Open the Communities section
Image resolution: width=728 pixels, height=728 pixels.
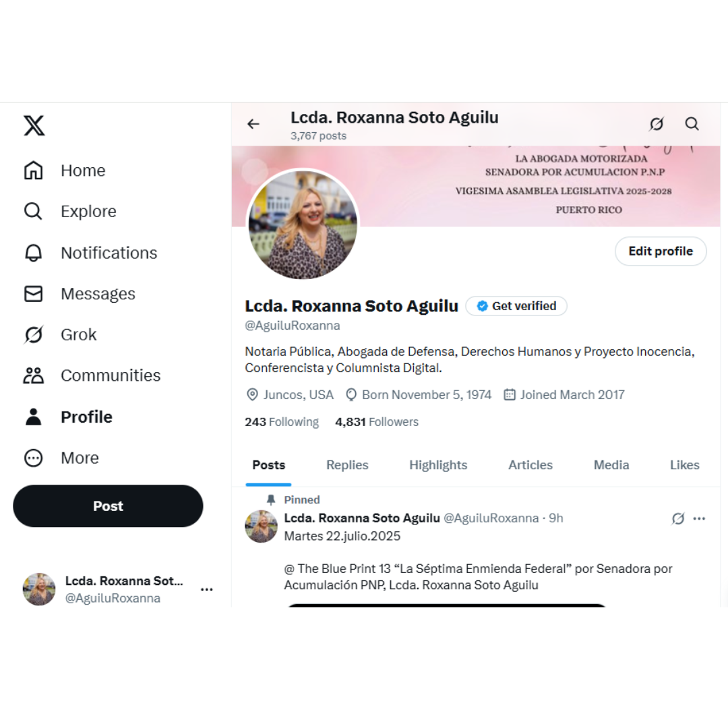(x=92, y=375)
